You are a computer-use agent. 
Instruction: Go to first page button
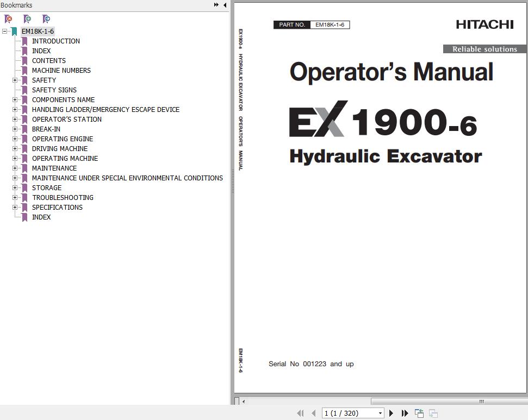pos(300,413)
